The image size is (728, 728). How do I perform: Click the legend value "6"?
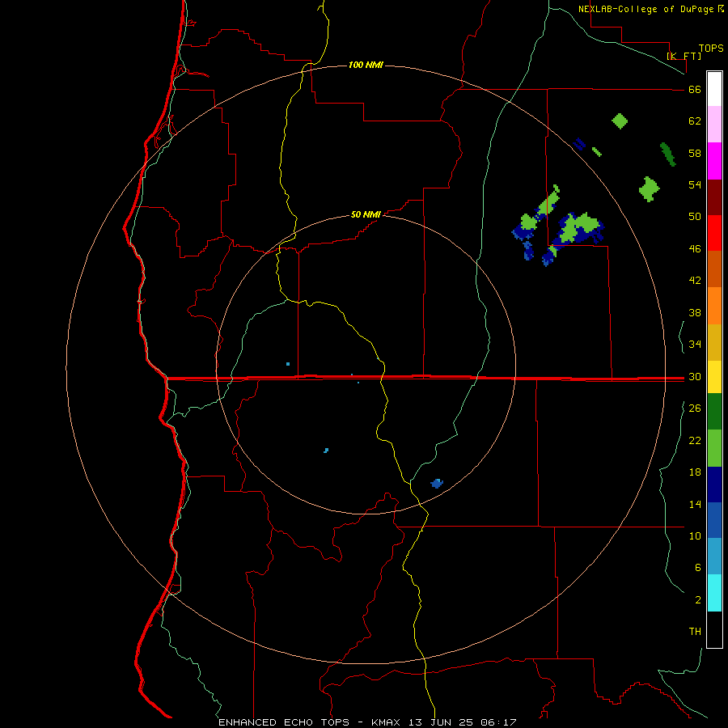(698, 568)
